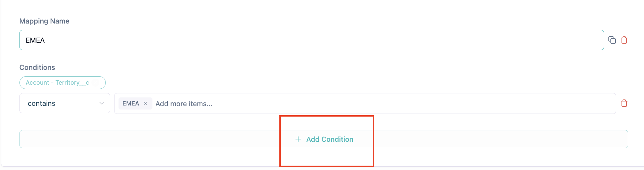Click the Conditions section heading
This screenshot has height=170, width=644.
37,68
